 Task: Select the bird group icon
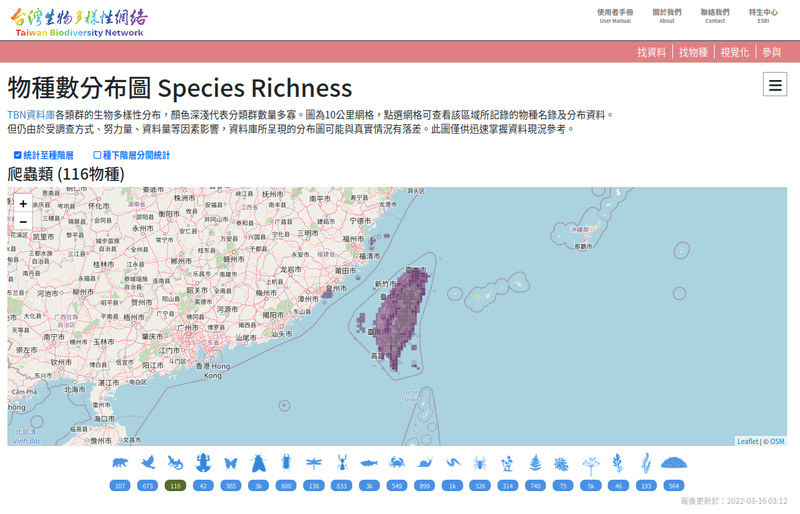[148, 464]
